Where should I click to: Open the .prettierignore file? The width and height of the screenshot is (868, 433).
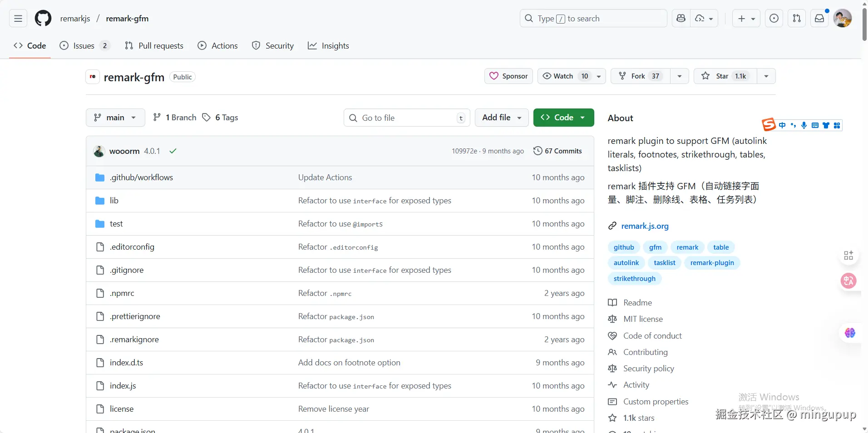click(x=135, y=316)
